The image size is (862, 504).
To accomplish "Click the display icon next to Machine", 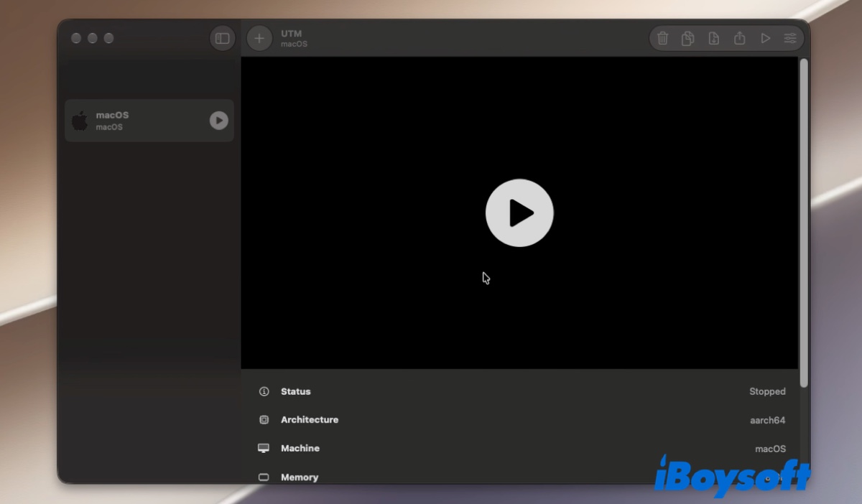I will [x=264, y=449].
